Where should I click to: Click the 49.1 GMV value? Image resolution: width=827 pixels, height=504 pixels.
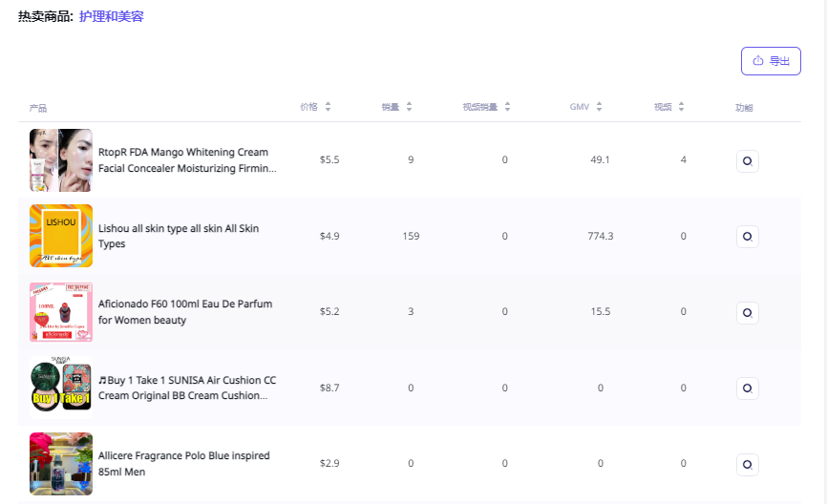601,159
